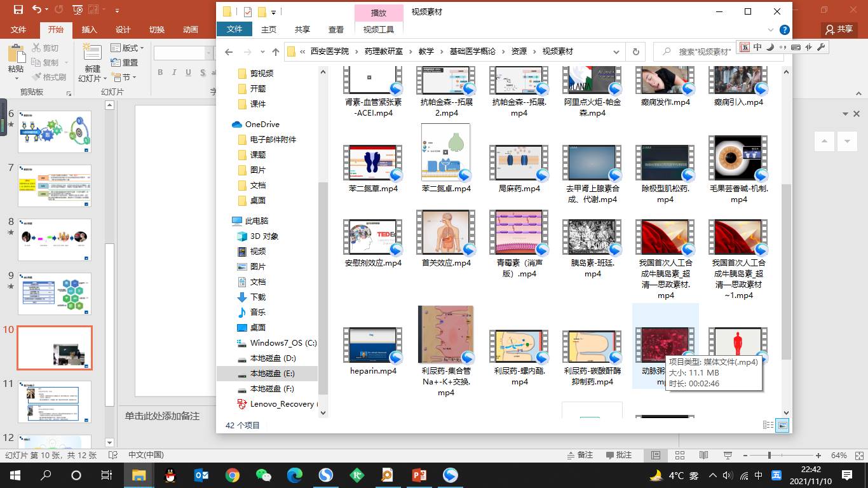This screenshot has height=488, width=868.
Task: Open Explorer help question mark icon
Action: tap(785, 30)
